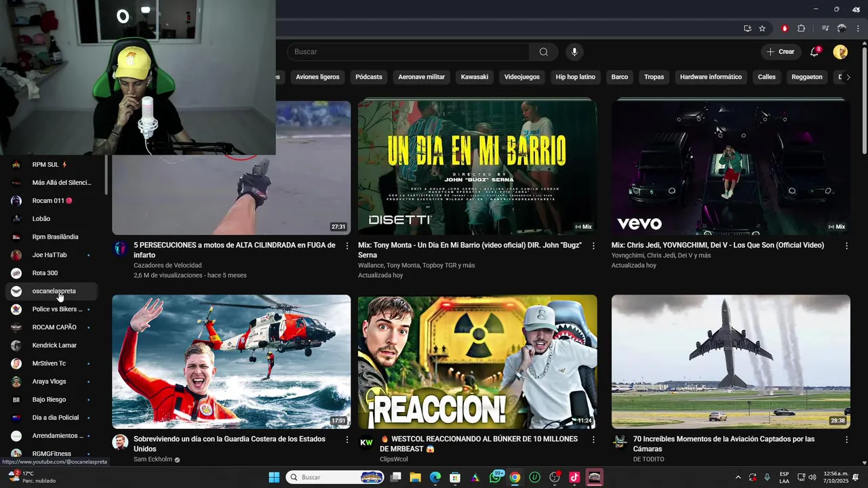Image resolution: width=868 pixels, height=488 pixels.
Task: Open options for WESTCOL REACCIONANDO video
Action: tap(593, 440)
